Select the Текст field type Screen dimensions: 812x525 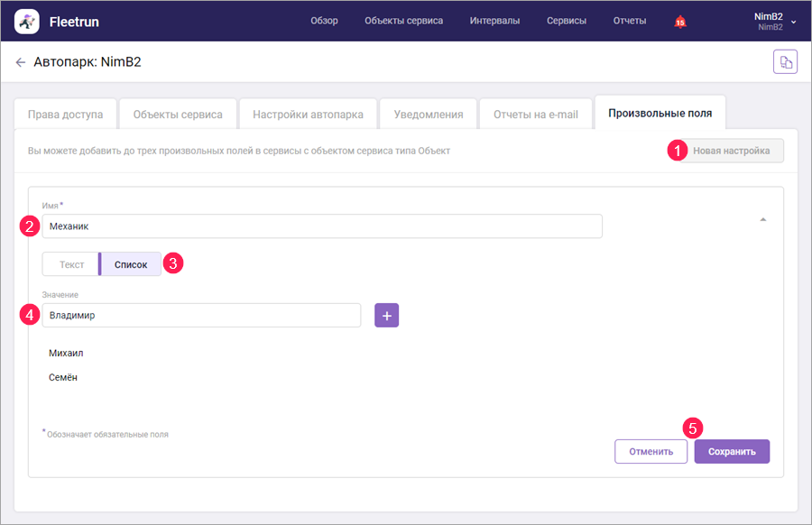pos(71,264)
